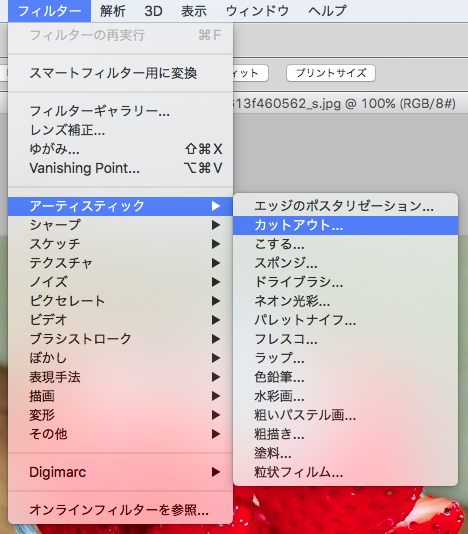Choose ドライブラシ... filter
The image size is (468, 534).
pos(345,282)
